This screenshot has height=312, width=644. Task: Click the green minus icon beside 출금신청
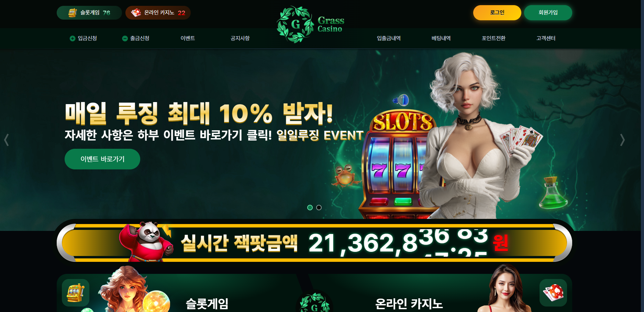click(x=125, y=38)
